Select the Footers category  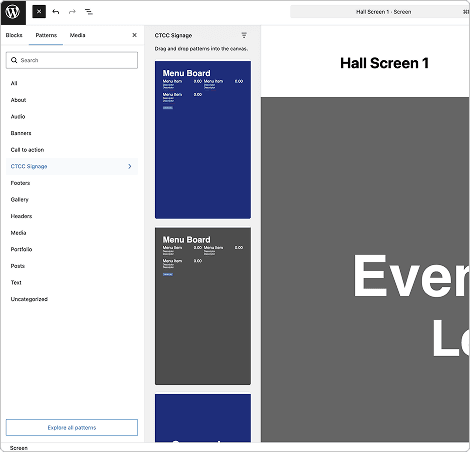coord(72,183)
